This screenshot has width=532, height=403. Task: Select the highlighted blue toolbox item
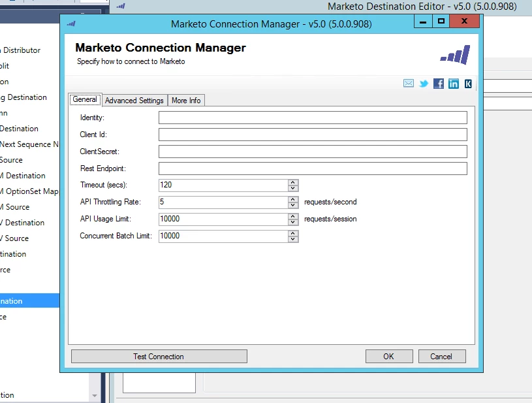[x=29, y=301]
